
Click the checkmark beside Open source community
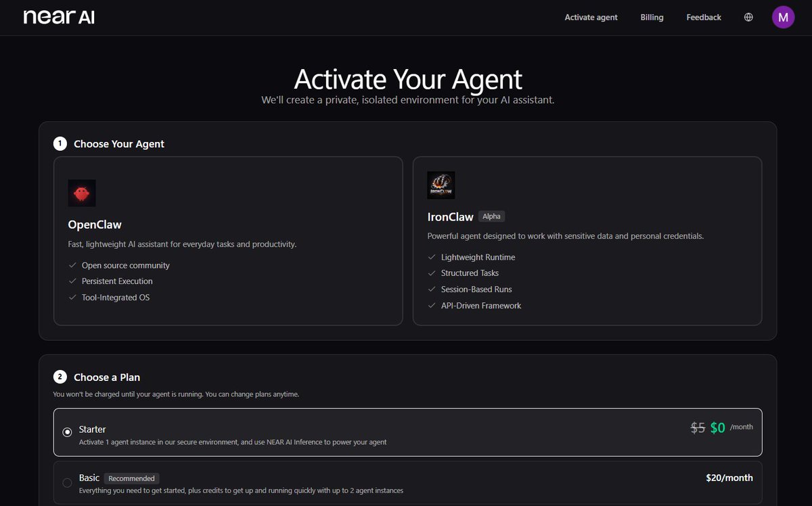(x=72, y=265)
